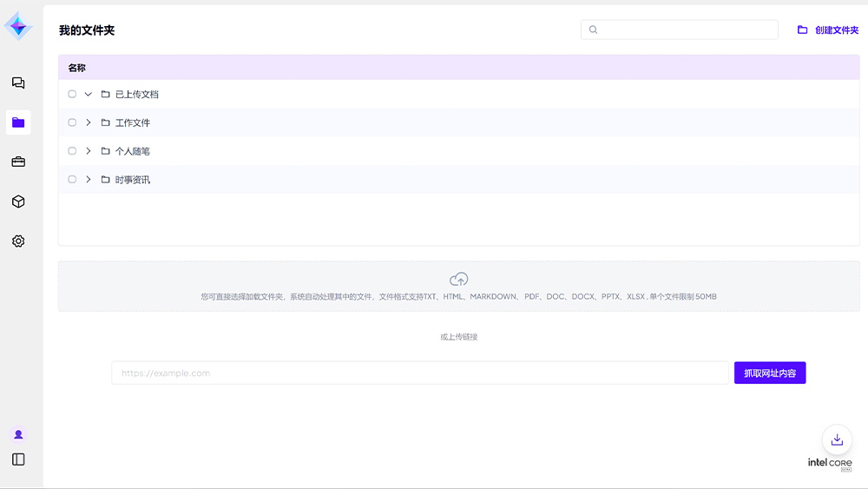Image resolution: width=868 pixels, height=489 pixels.
Task: Click the cube model icon in sidebar
Action: pos(18,202)
